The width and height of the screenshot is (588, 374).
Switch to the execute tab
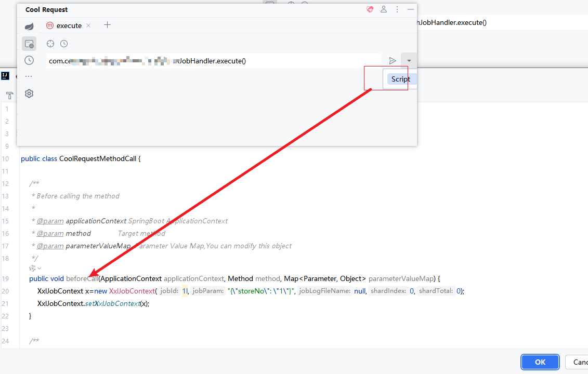click(x=69, y=25)
